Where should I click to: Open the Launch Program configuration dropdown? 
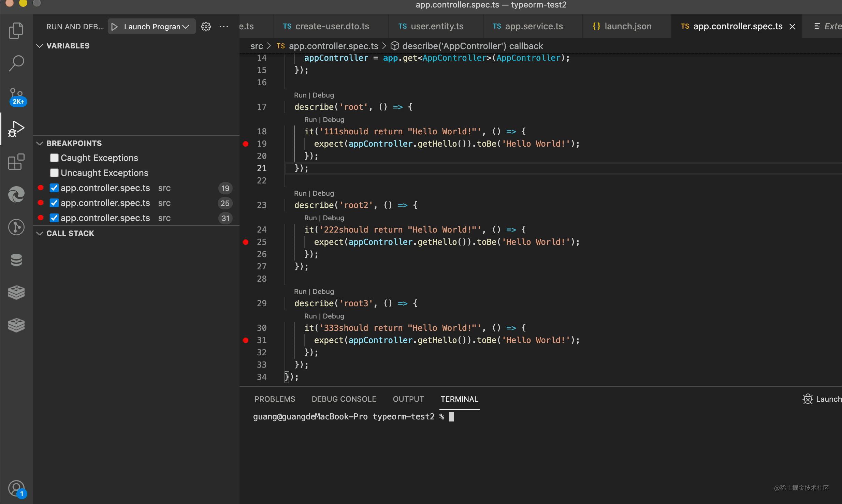[x=156, y=27]
